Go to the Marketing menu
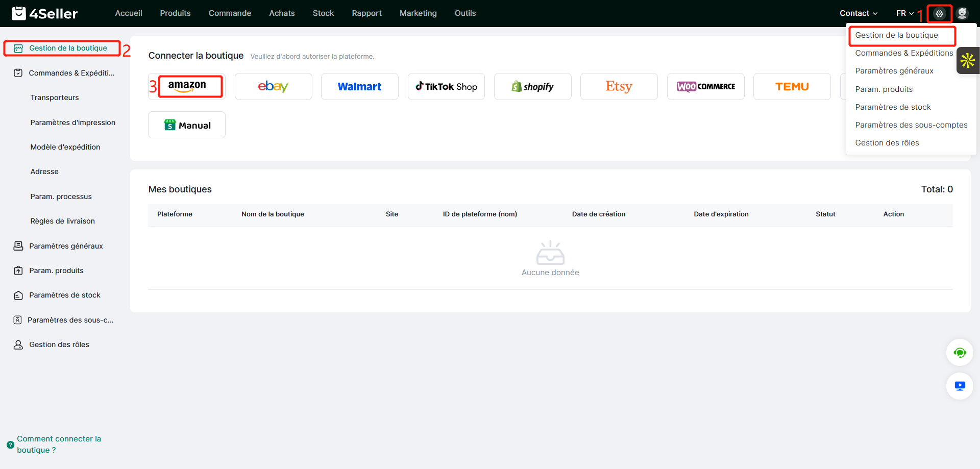The height and width of the screenshot is (469, 980). (x=418, y=13)
